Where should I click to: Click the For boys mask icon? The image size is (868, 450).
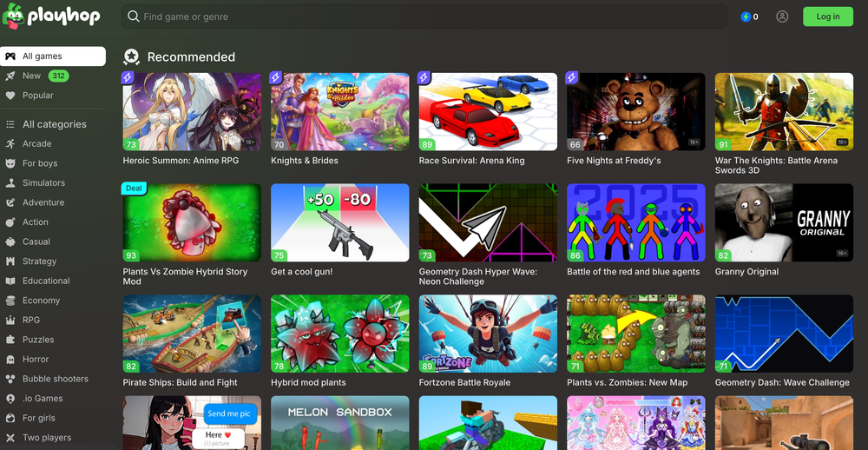point(10,163)
